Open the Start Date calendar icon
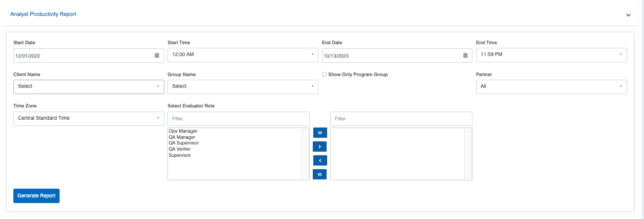This screenshot has width=644, height=219. 157,56
